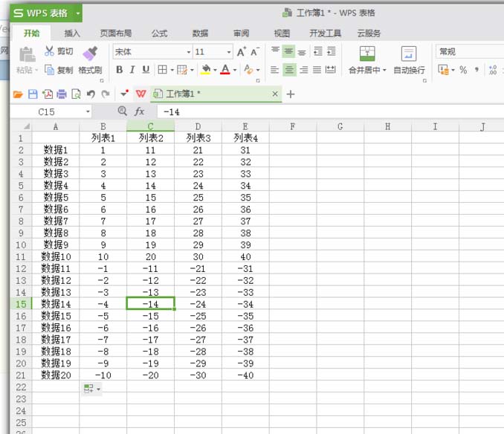This screenshot has height=434, width=504.
Task: Increase font size with A+ icon
Action: [x=242, y=52]
